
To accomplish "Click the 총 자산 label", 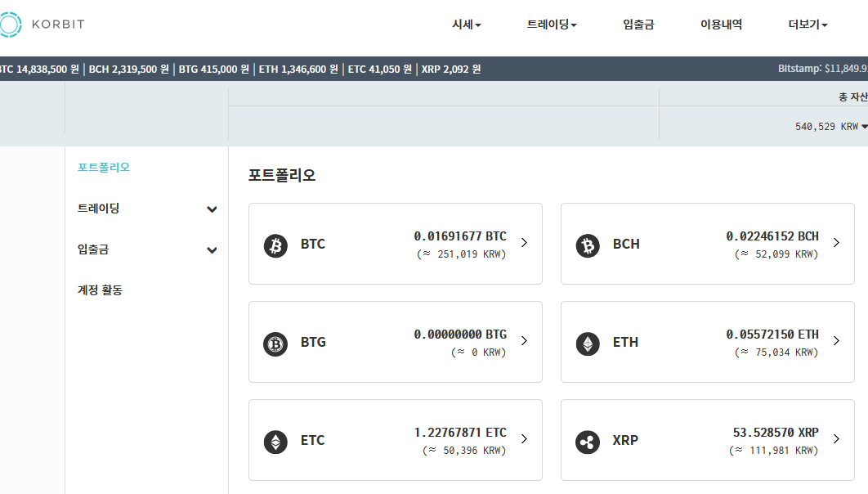I will (x=852, y=97).
